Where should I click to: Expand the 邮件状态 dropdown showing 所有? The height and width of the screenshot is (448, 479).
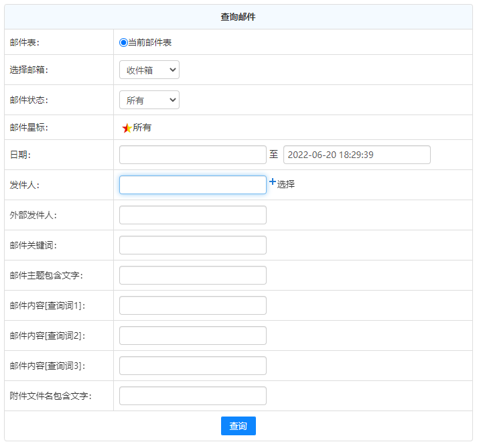(149, 100)
